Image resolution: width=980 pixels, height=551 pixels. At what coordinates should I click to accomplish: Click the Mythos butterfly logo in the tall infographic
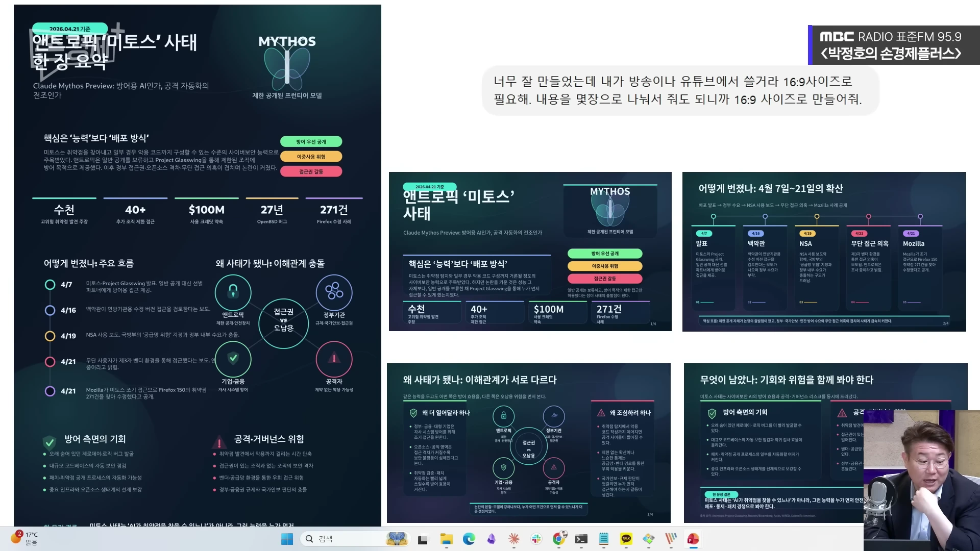pyautogui.click(x=287, y=68)
